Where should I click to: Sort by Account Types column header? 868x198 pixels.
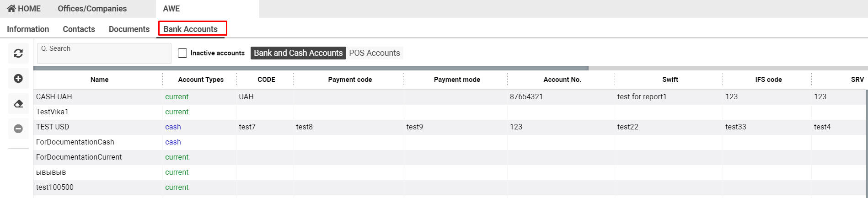click(x=201, y=80)
